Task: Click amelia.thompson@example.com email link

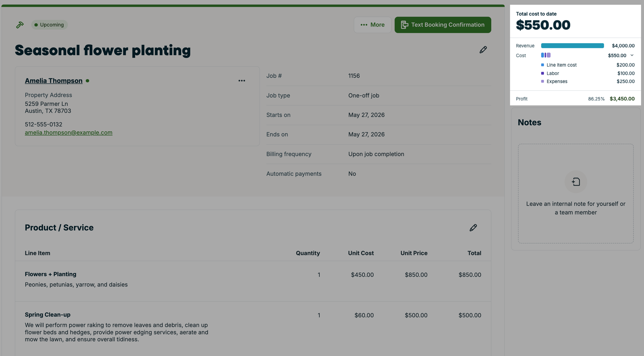Action: tap(69, 133)
